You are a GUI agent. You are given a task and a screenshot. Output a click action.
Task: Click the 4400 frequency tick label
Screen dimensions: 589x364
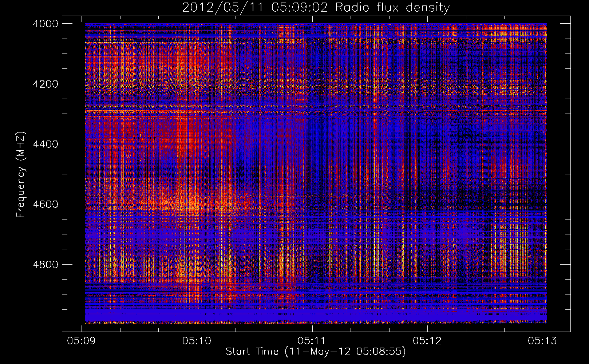coord(46,144)
